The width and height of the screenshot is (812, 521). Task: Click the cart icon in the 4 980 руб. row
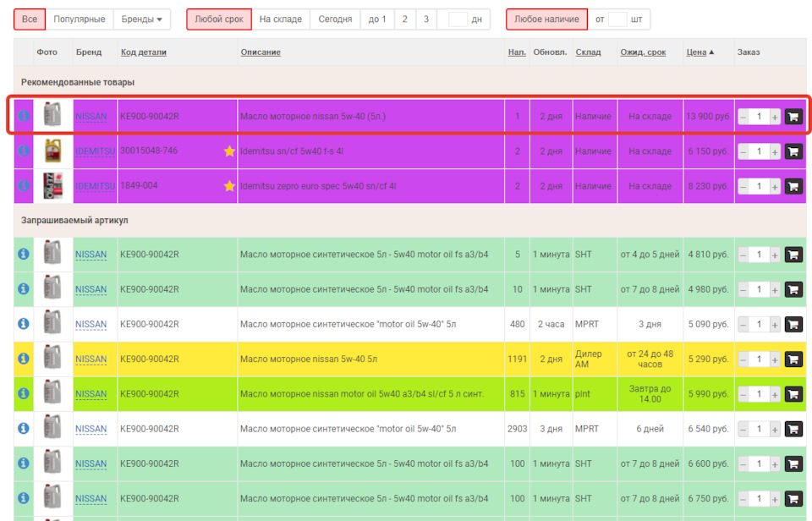[793, 289]
